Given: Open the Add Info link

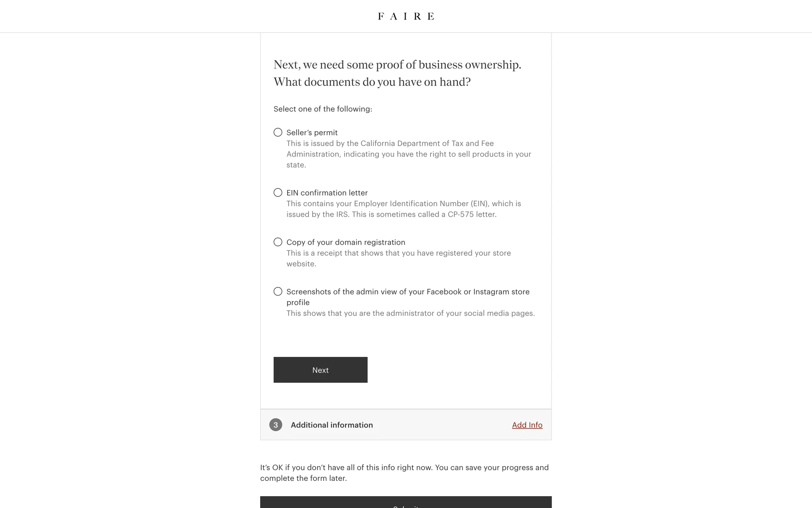Looking at the screenshot, I should [x=527, y=425].
